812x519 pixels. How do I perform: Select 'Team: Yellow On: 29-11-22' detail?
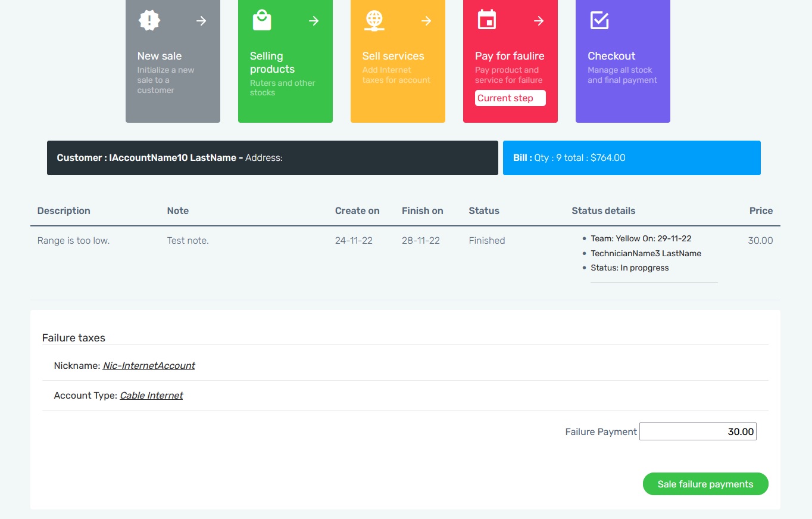pos(641,238)
